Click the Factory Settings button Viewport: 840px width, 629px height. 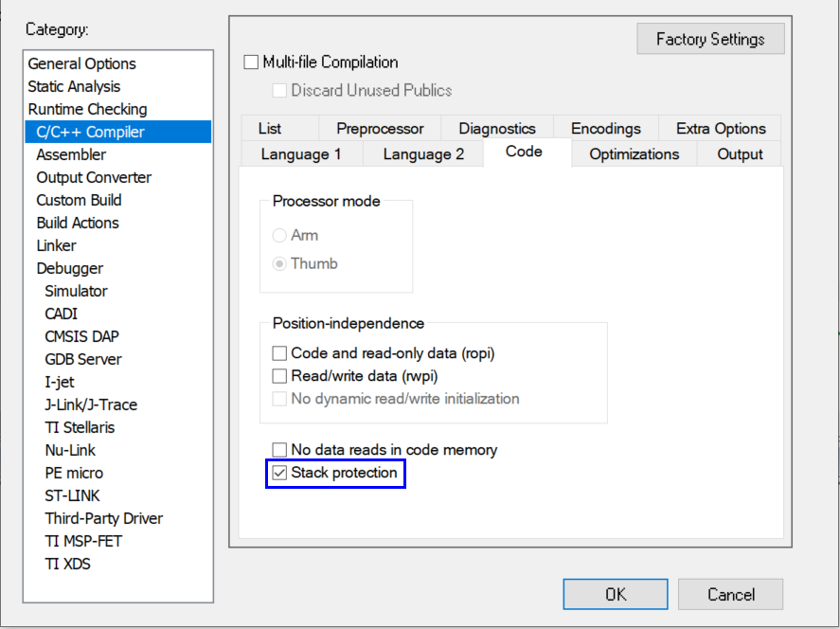(x=710, y=40)
